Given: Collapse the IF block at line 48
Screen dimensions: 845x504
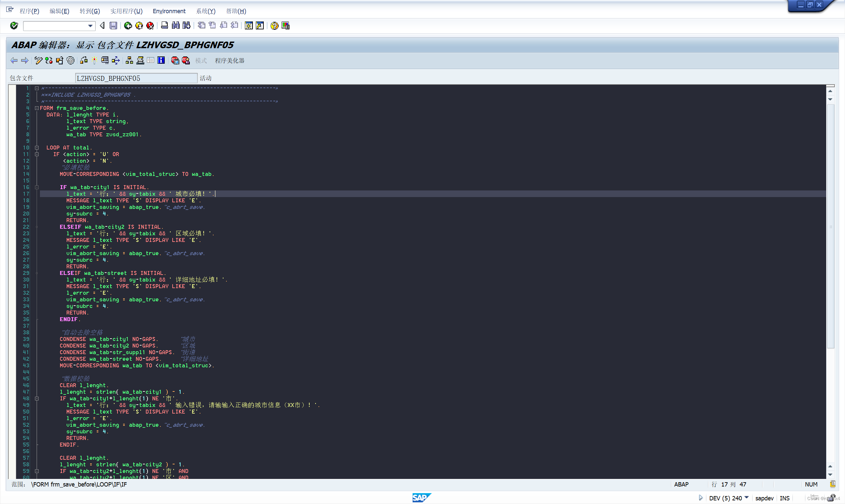Looking at the screenshot, I should [x=37, y=398].
